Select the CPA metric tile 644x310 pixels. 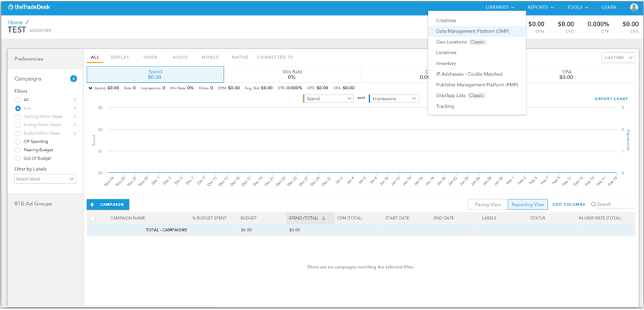(566, 74)
